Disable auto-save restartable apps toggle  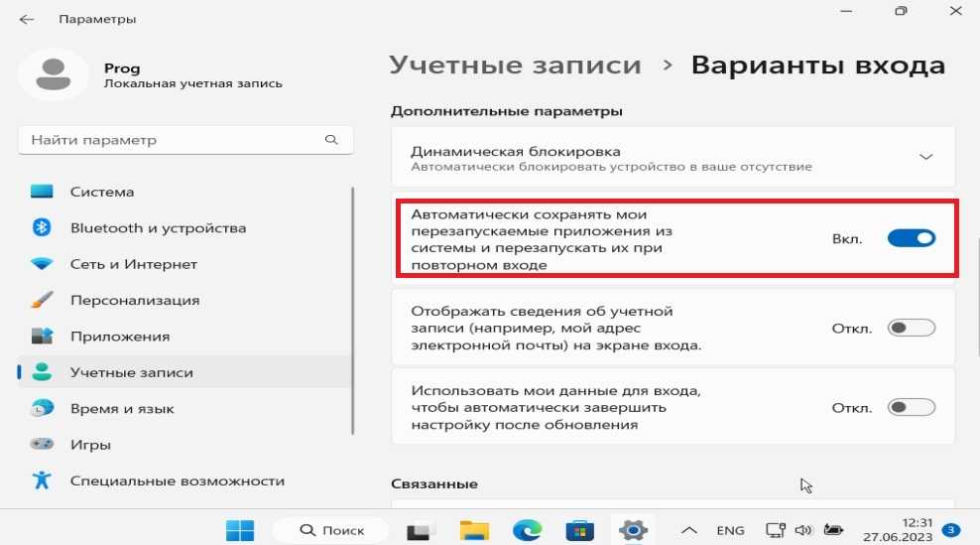(912, 238)
